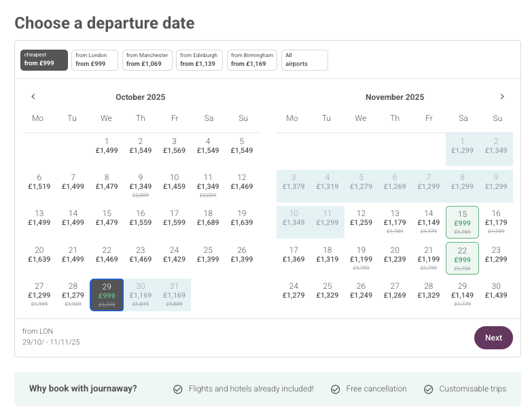Filter departures from London
The image size is (530, 420).
point(94,60)
